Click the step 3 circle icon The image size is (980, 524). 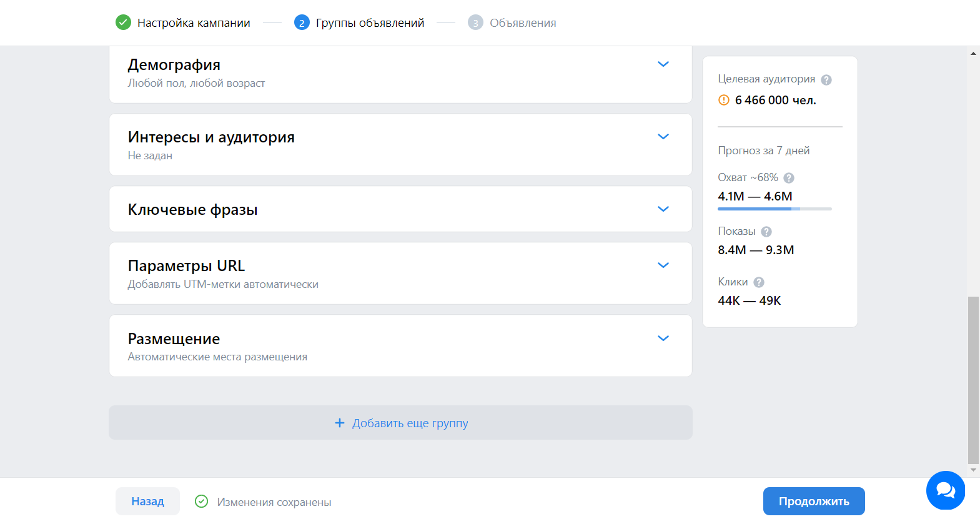[x=475, y=23]
